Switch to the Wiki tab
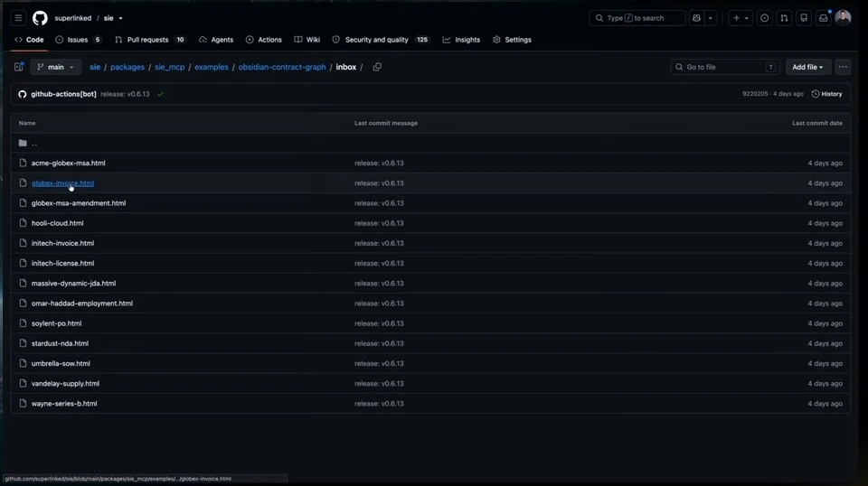The image size is (868, 486). point(307,40)
